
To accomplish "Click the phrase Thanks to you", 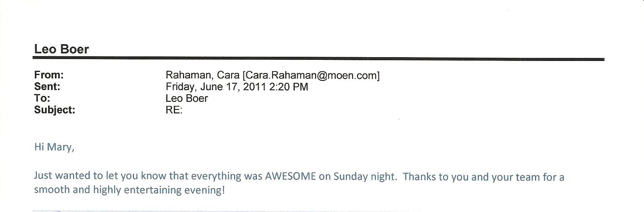I will [x=433, y=177].
